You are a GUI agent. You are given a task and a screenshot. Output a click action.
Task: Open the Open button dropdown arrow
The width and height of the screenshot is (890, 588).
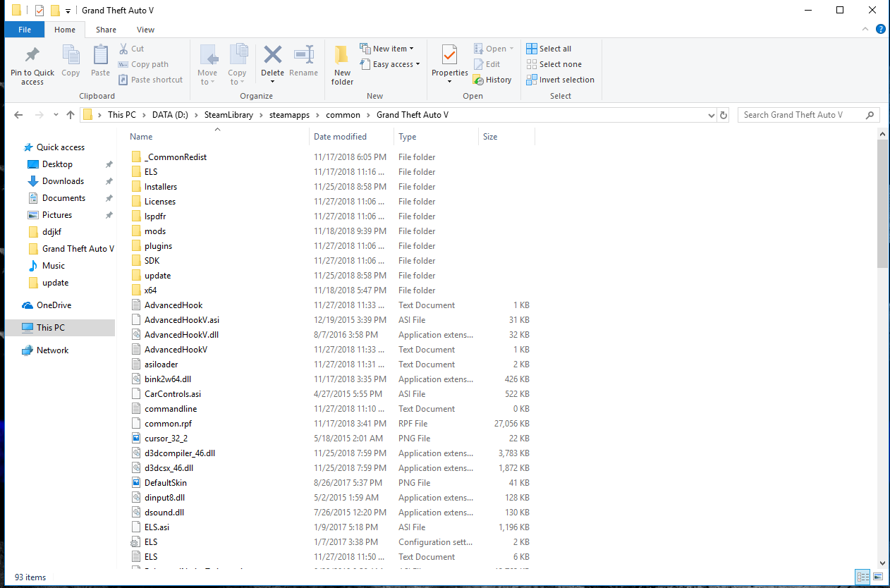(x=512, y=49)
